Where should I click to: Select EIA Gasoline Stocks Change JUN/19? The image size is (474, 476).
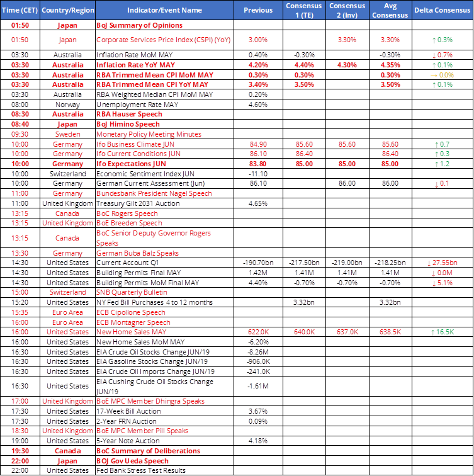(164, 361)
